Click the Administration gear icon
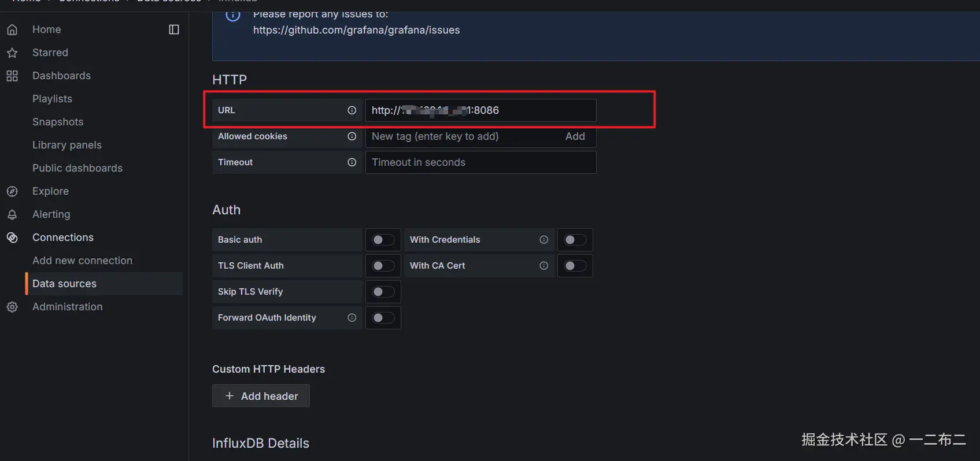This screenshot has height=461, width=980. (12, 307)
